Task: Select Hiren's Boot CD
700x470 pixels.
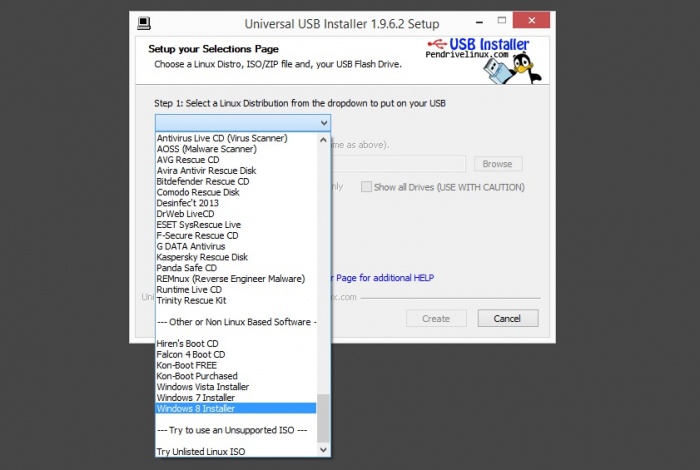Action: 236,344
